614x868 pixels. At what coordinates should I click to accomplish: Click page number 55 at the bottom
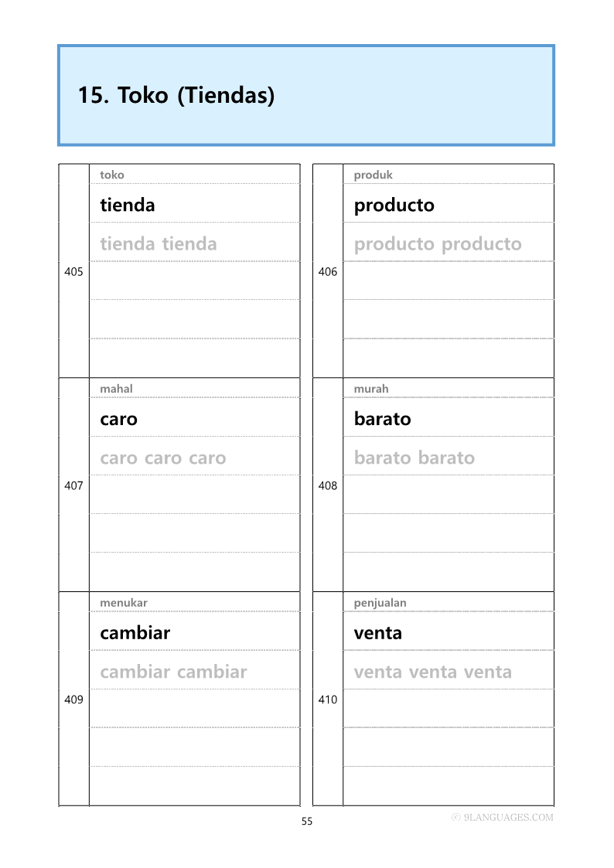[307, 822]
